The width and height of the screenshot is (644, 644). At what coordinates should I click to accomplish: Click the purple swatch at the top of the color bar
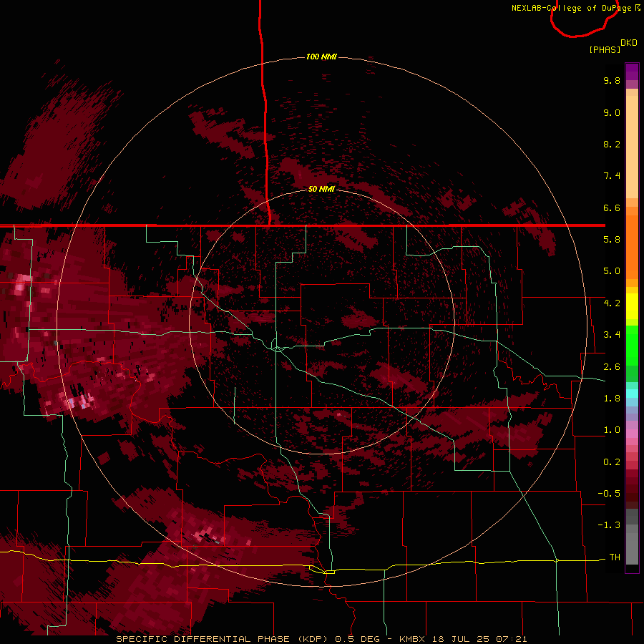(x=632, y=72)
